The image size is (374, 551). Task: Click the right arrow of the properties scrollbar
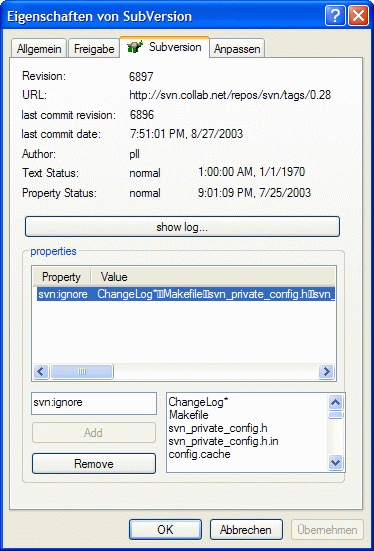326,372
